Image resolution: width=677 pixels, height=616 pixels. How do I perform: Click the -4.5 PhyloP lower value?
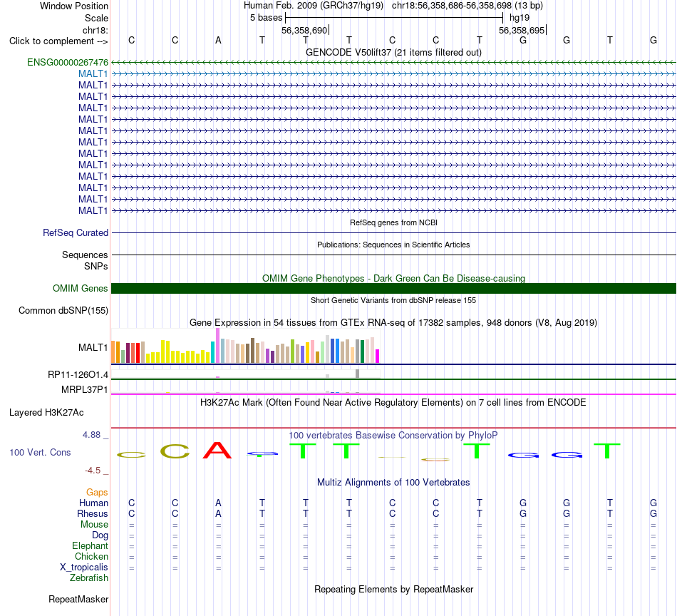[x=93, y=470]
